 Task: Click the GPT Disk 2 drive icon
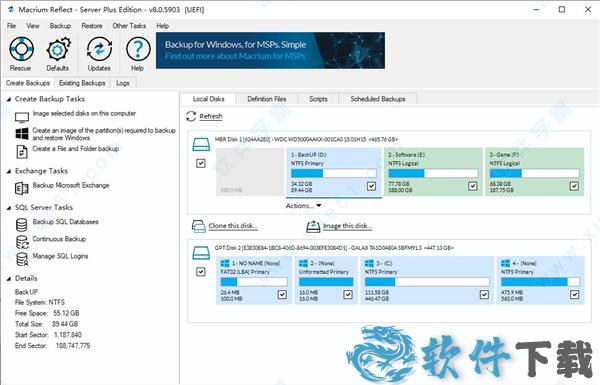click(201, 253)
